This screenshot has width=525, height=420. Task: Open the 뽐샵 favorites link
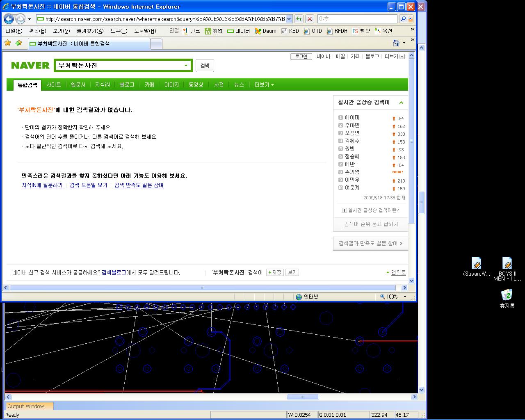361,31
